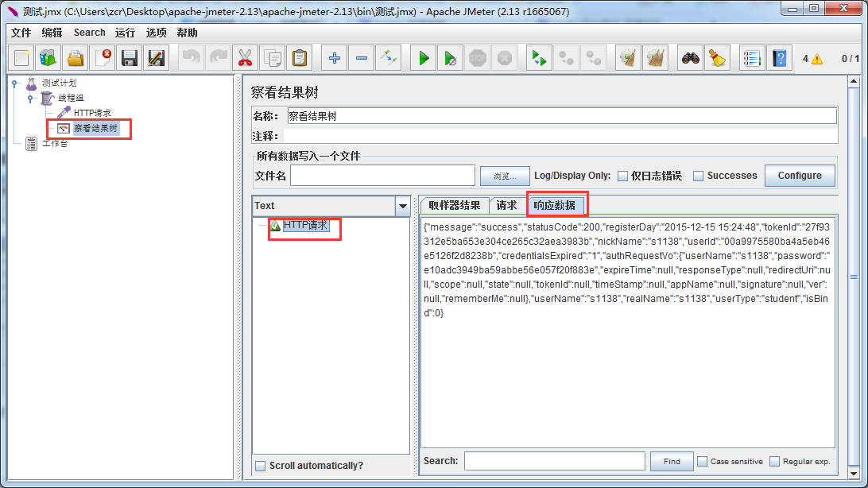Select 线程组 in the tree

71,98
